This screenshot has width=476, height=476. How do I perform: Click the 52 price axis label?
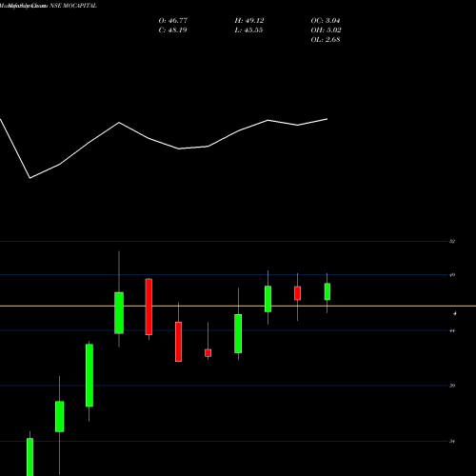click(x=452, y=242)
